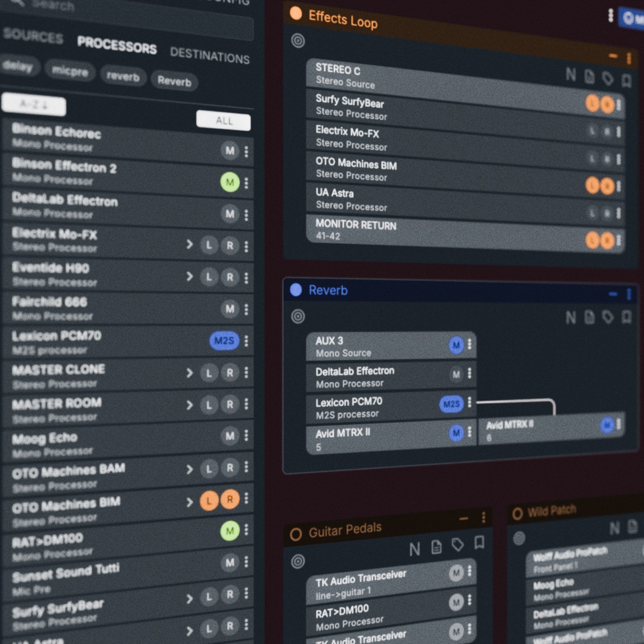
Task: Click the document icon in Reverb panel
Action: click(x=589, y=317)
